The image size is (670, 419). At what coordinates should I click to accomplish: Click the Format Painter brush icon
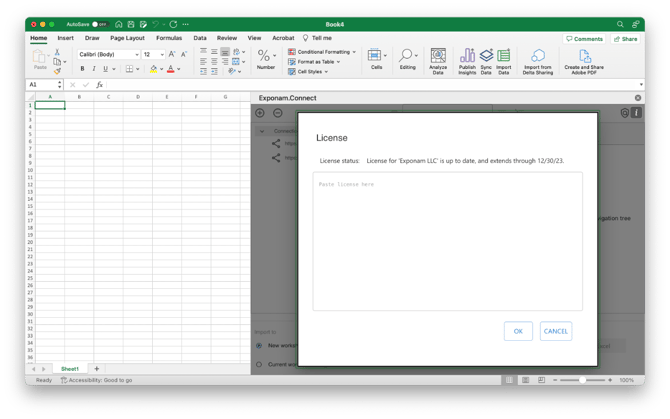point(57,71)
